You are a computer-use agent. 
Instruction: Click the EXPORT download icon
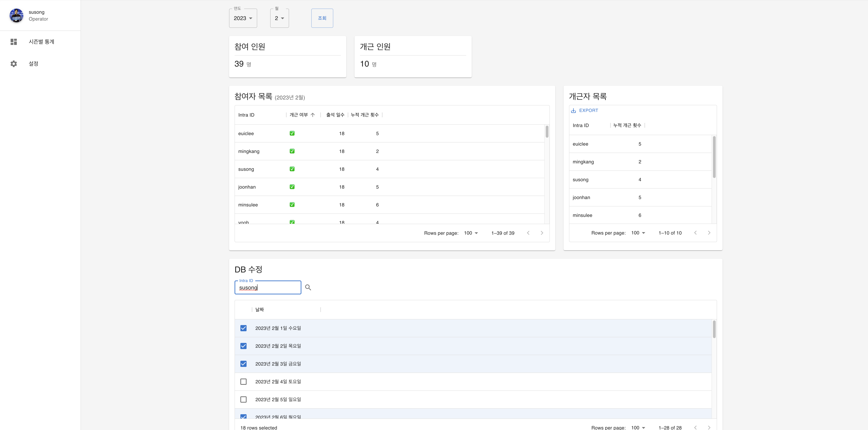573,111
